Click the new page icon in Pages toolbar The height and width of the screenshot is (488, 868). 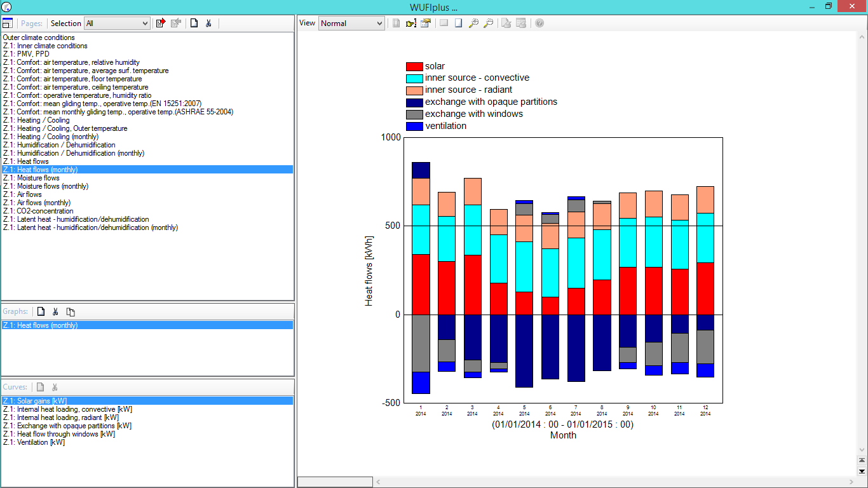click(194, 24)
